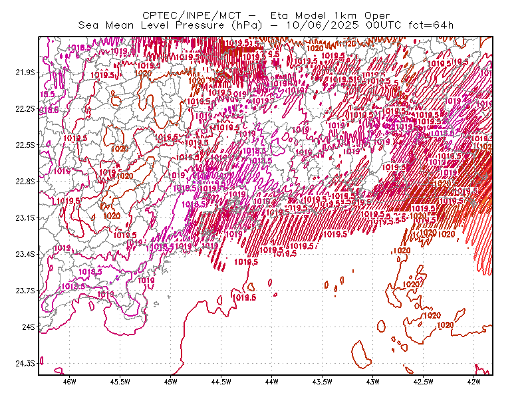The height and width of the screenshot is (411, 532).
Task: Click the 24S latitude axis label
Action: pyautogui.click(x=29, y=327)
